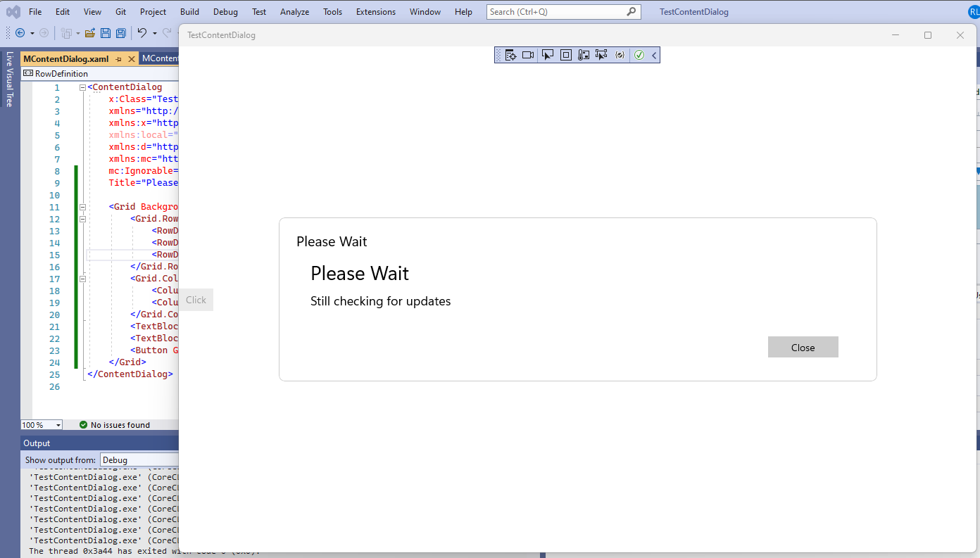Click the disabled Click button

196,300
